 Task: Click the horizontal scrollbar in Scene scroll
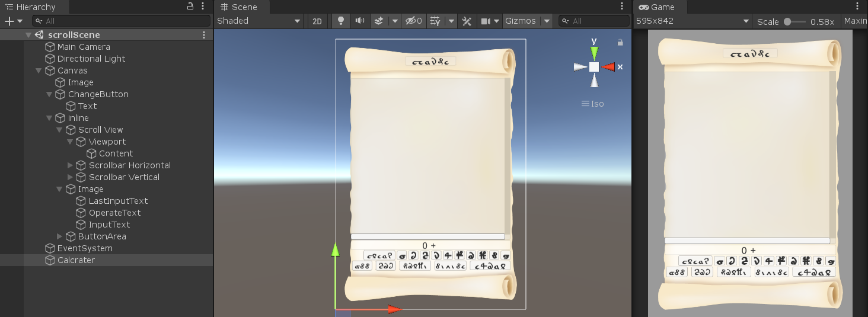[x=427, y=236]
